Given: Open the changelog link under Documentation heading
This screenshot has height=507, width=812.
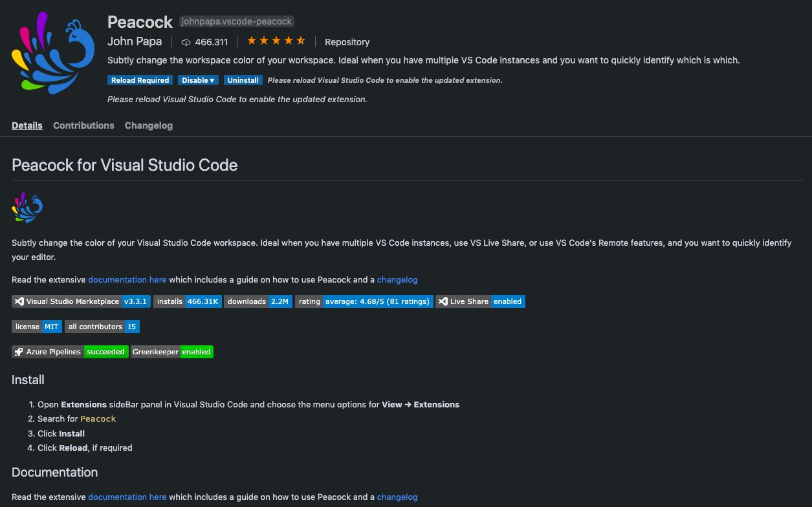Looking at the screenshot, I should click(397, 497).
